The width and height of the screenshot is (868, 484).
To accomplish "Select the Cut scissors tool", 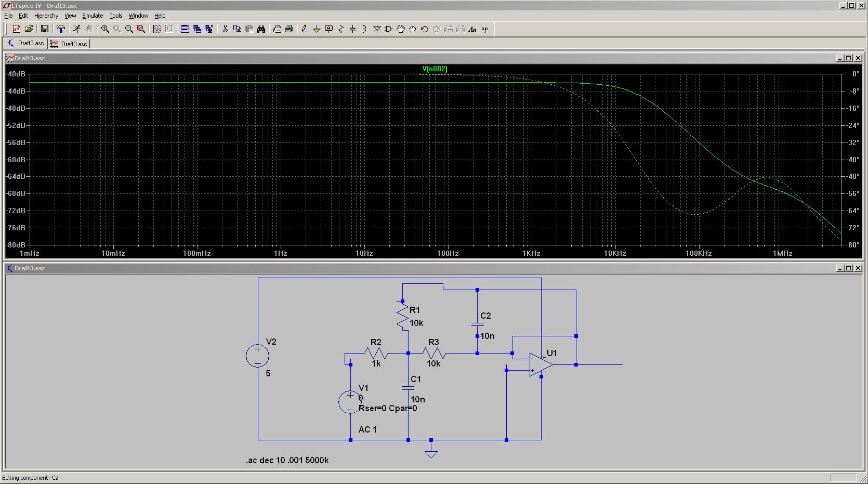I will point(225,29).
